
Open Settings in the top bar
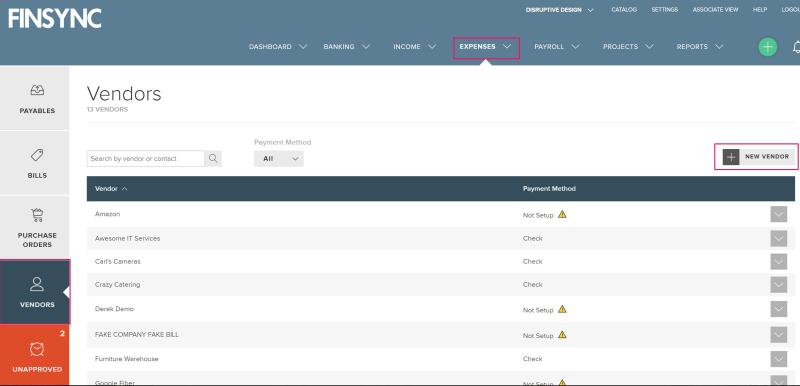pyautogui.click(x=664, y=10)
